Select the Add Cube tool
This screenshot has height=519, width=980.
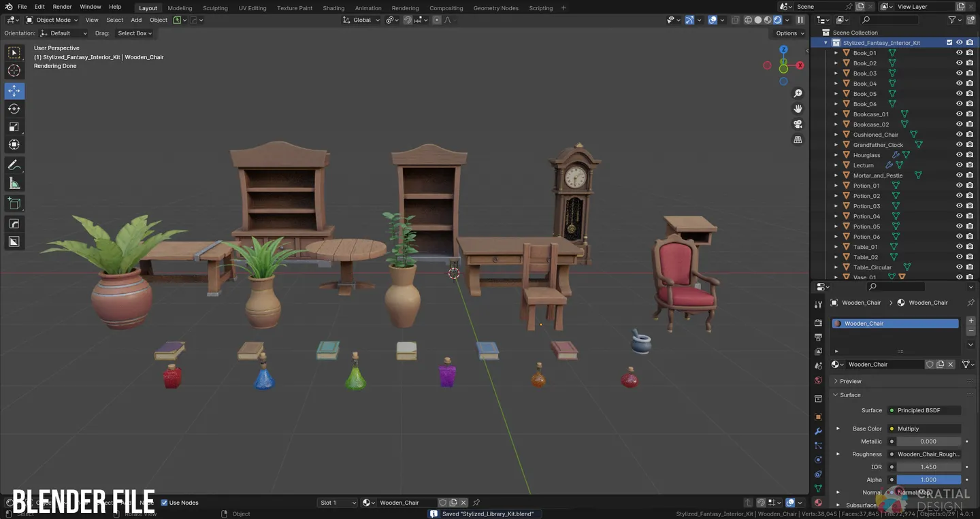pyautogui.click(x=14, y=203)
